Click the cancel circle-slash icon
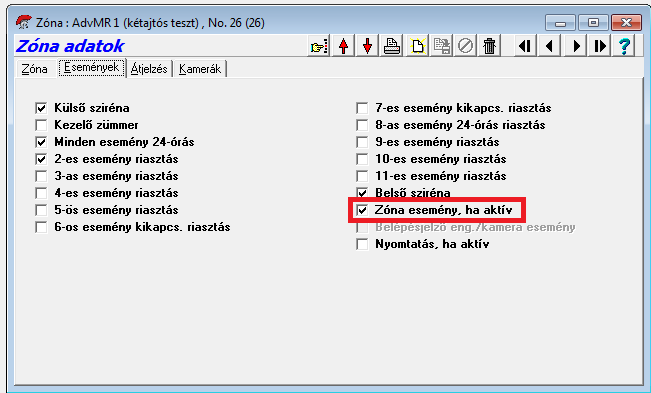 tap(465, 46)
